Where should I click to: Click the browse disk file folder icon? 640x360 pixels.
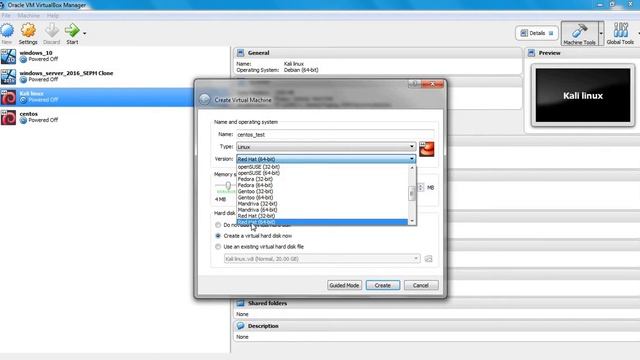pos(429,259)
